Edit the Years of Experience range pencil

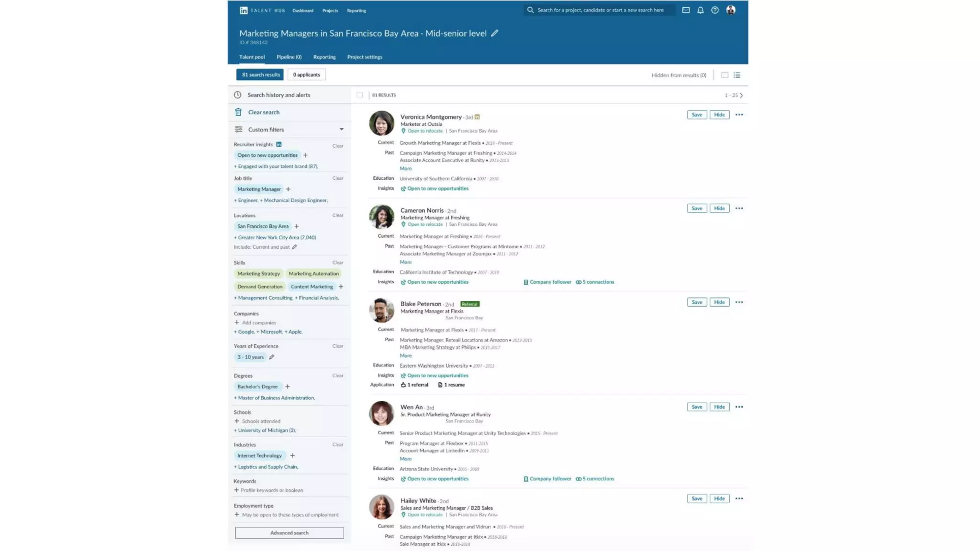pyautogui.click(x=271, y=357)
